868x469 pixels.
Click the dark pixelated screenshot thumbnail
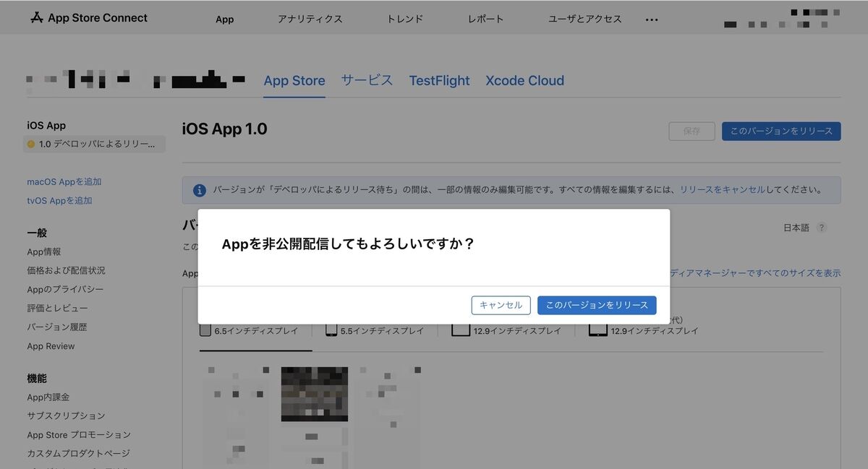pos(315,394)
